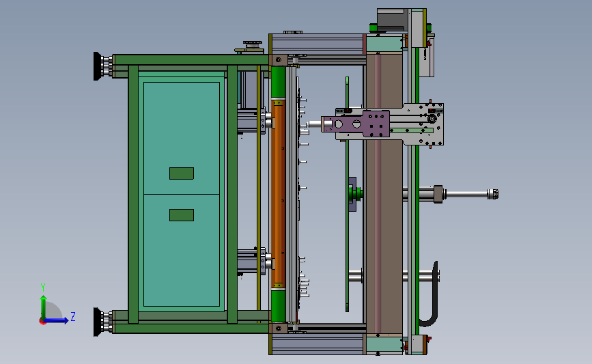Viewport: 592px width, 364px height.
Task: Select the upper green end cap of roller
Action: click(x=279, y=83)
